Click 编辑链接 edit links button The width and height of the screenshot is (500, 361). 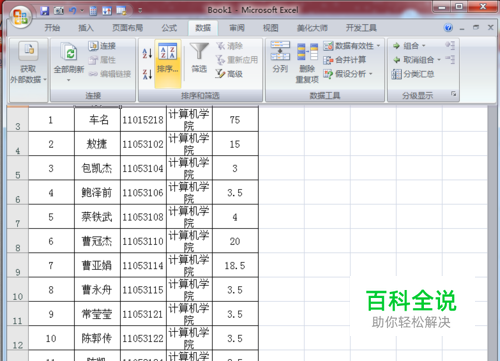[110, 74]
